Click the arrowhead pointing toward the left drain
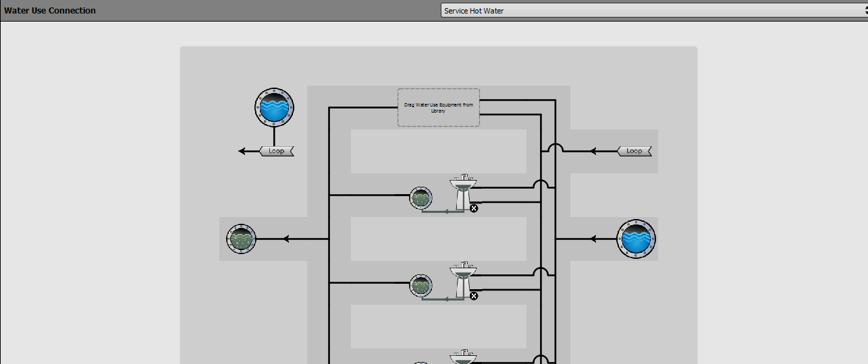This screenshot has width=868, height=364. coord(286,239)
